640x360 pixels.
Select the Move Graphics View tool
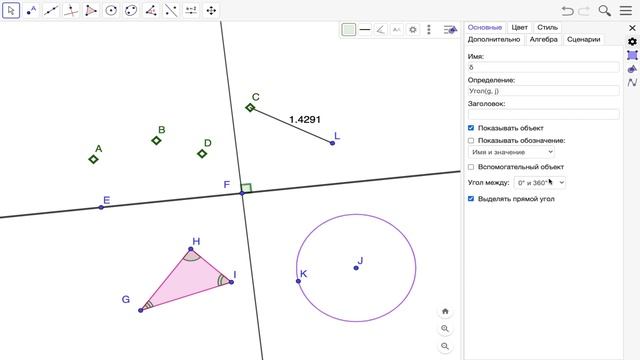(211, 10)
